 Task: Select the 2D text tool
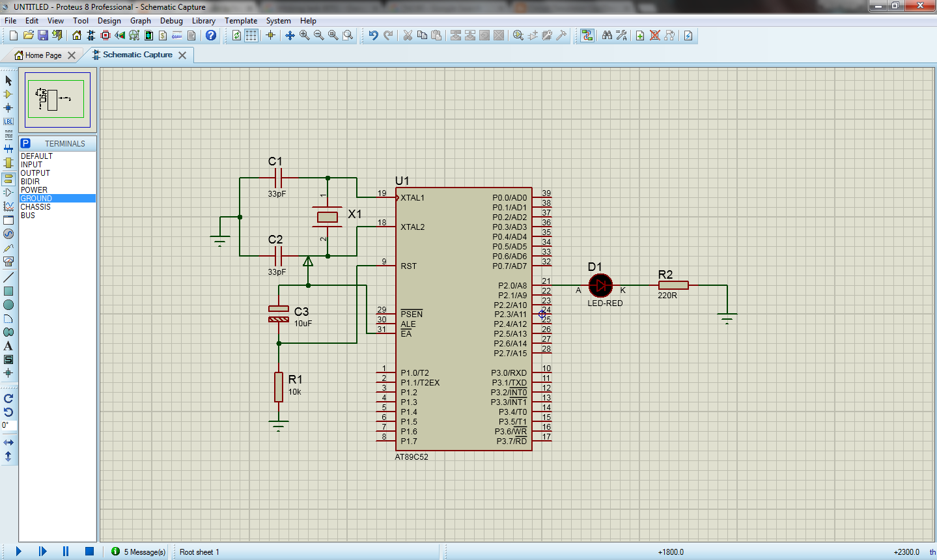(8, 346)
